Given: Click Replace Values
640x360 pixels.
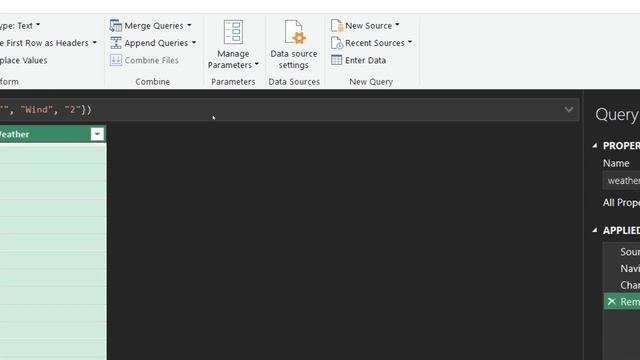Looking at the screenshot, I should tap(24, 60).
